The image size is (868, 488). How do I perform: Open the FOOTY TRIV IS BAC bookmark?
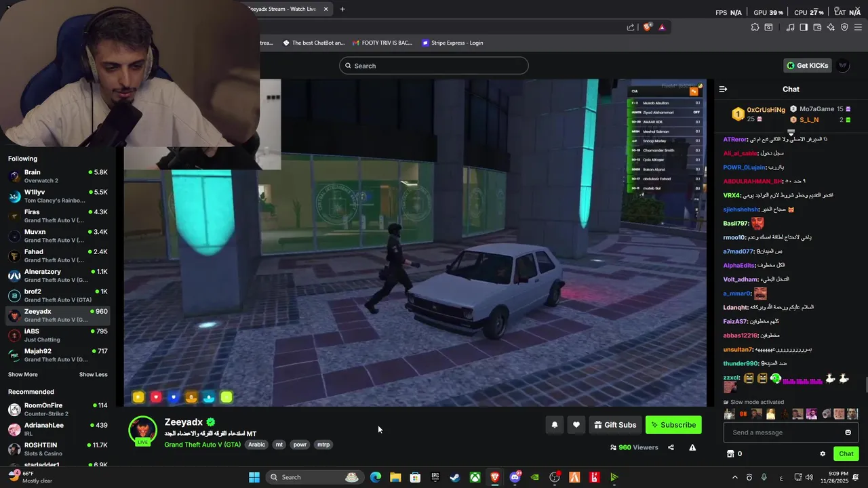coord(382,43)
